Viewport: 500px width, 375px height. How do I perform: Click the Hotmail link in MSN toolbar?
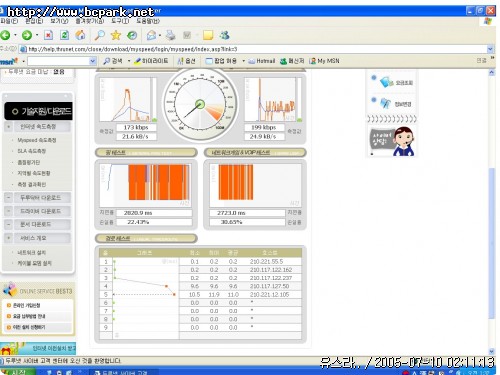tap(262, 61)
